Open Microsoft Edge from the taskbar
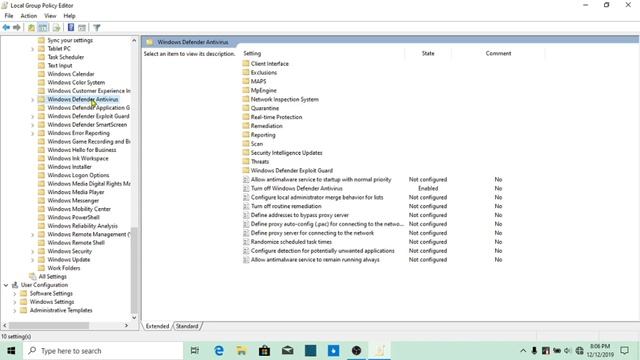Screen dimensions: 640x360 coord(219,351)
